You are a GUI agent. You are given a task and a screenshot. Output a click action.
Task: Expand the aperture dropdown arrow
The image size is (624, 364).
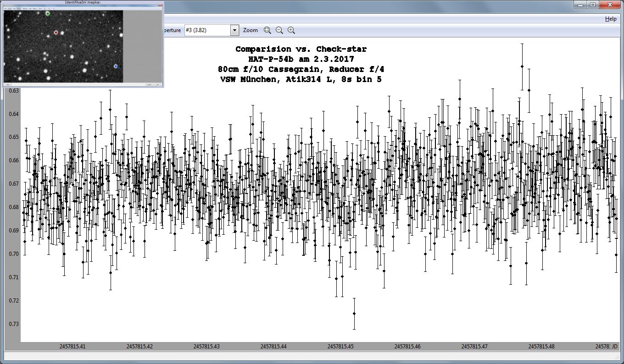234,30
